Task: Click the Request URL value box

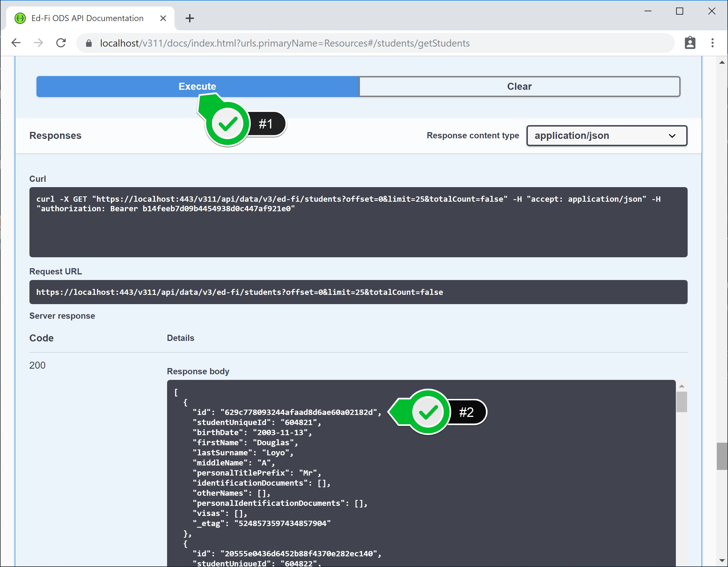Action: 358,292
